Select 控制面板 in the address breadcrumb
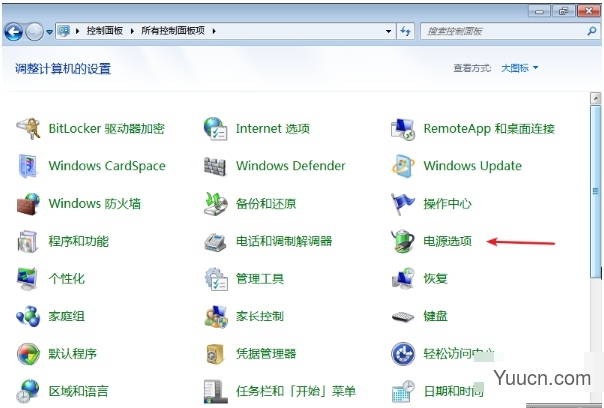Viewport: 604px width, 408px height. [x=104, y=31]
